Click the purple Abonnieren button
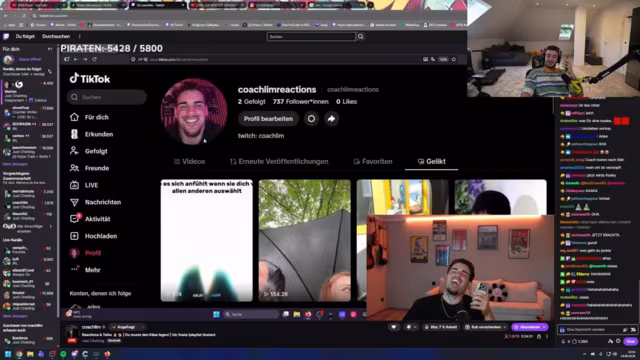The height and width of the screenshot is (360, 640). [x=530, y=327]
